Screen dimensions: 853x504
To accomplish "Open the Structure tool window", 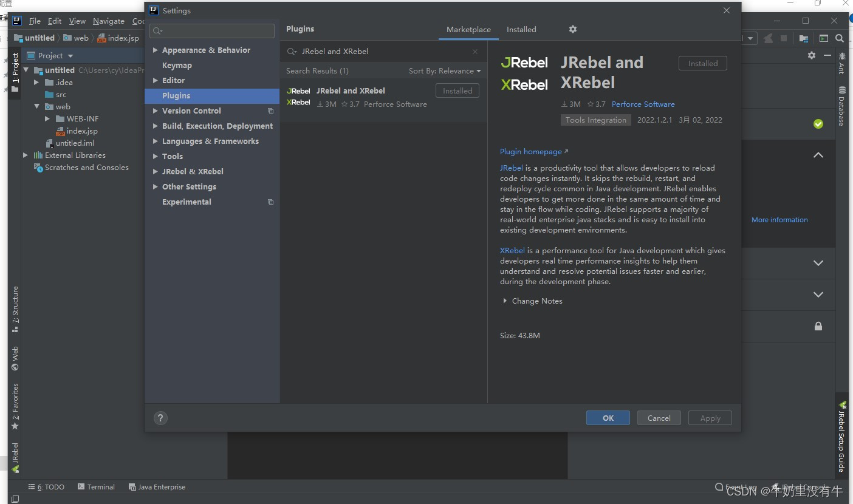I will pos(15,310).
